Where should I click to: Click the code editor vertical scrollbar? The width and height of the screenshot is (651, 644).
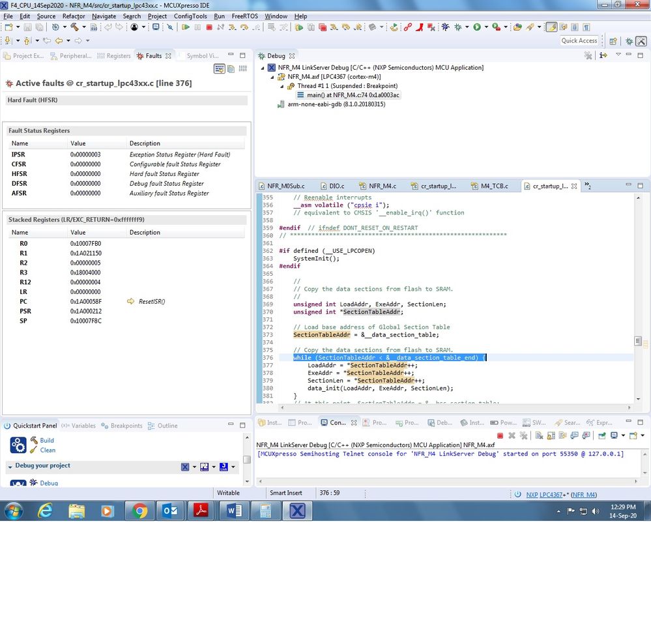(638, 297)
